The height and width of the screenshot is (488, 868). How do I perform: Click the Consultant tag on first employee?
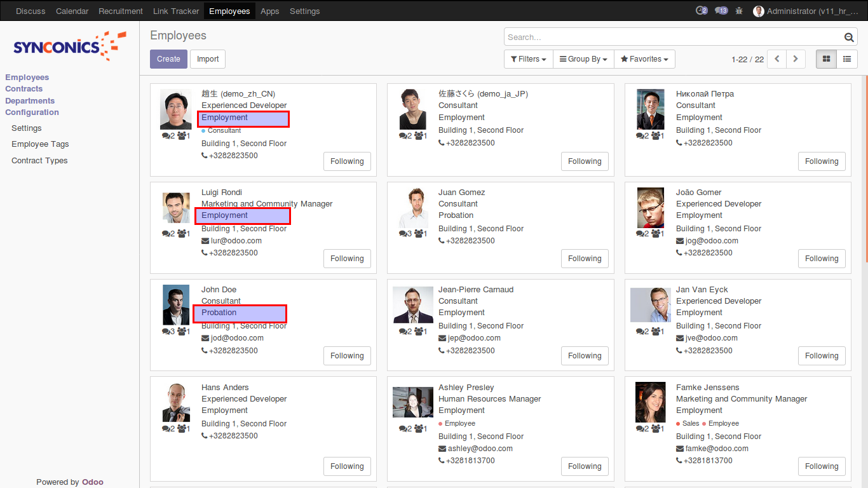tap(224, 130)
